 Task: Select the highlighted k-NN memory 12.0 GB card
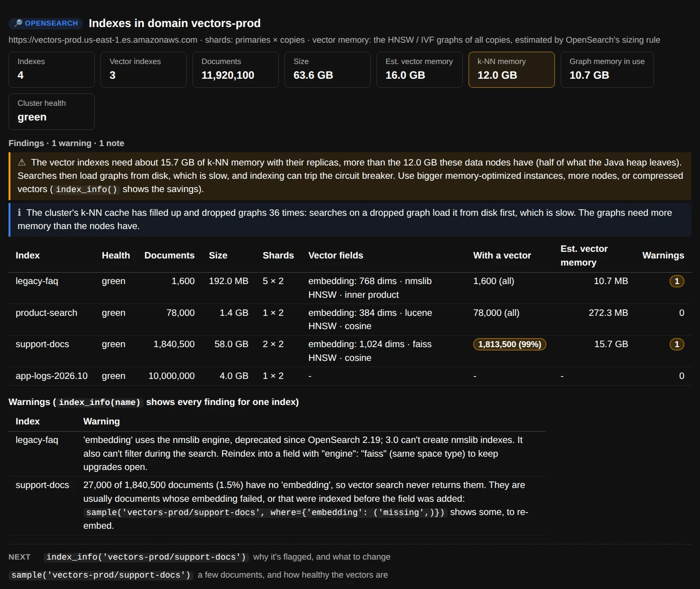[512, 70]
